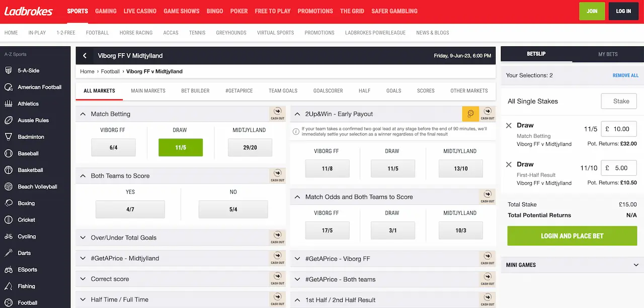
Task: Click the Log In button
Action: [623, 11]
